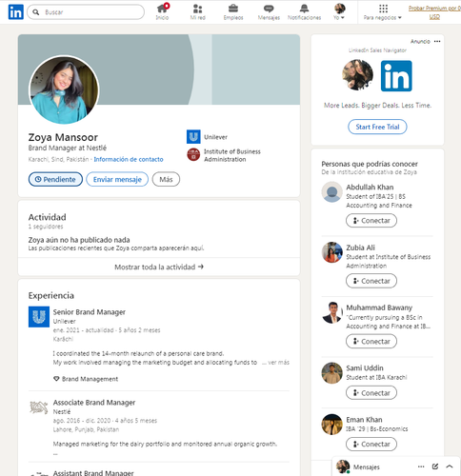Open Mensajes in the top nav bar
Screen dimensions: 461x476
coord(269,11)
